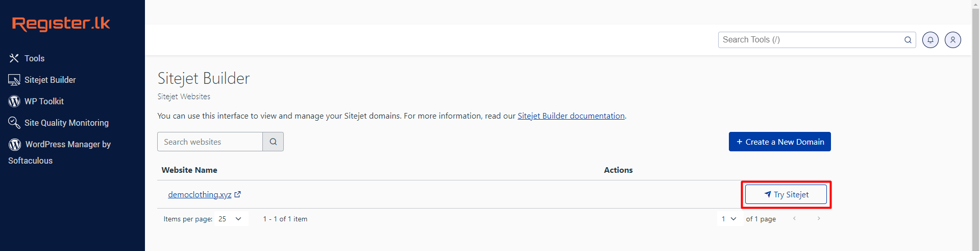The width and height of the screenshot is (980, 251).
Task: Open the user account icon
Action: pyautogui.click(x=953, y=40)
